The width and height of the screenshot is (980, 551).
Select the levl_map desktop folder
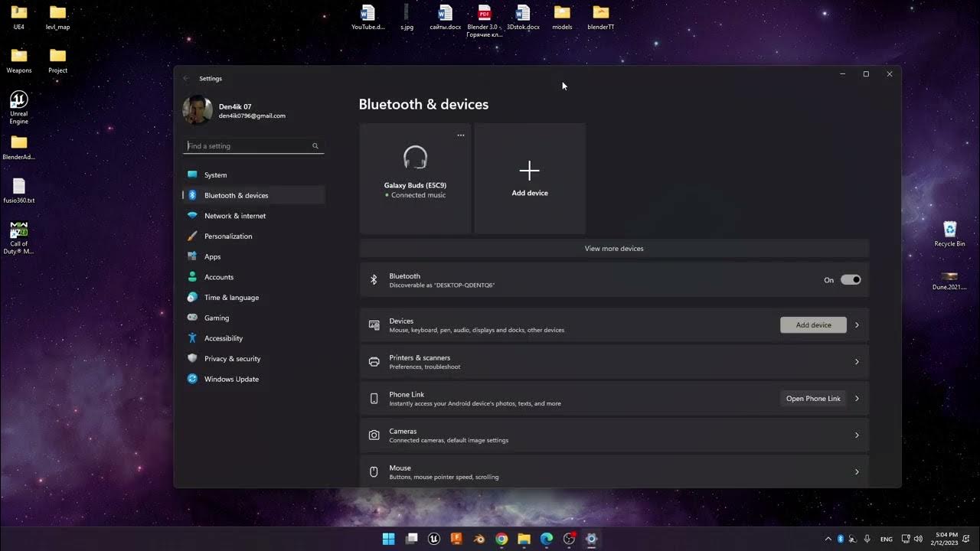point(57,18)
